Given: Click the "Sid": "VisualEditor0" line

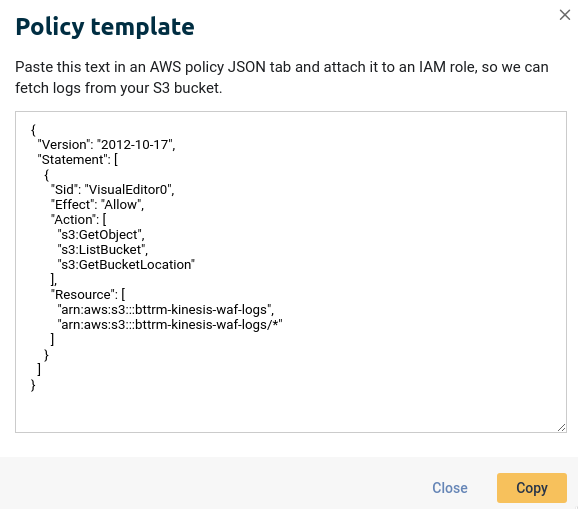Looking at the screenshot, I should 112,189.
